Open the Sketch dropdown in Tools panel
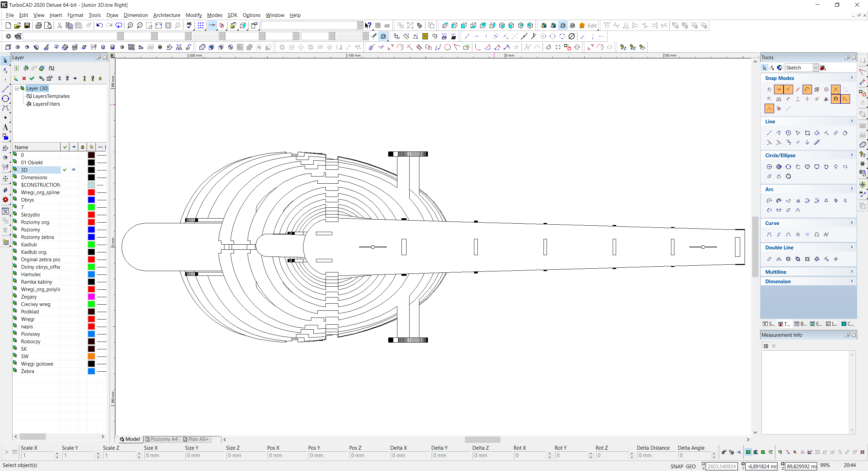Viewport: 868px width, 471px height. tap(815, 68)
